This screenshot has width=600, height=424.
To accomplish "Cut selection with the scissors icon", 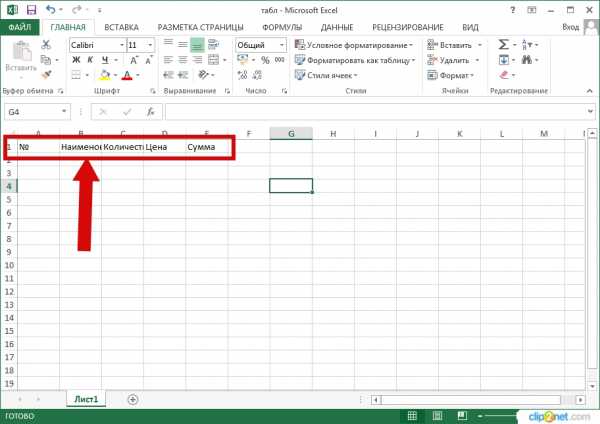I will click(x=46, y=45).
